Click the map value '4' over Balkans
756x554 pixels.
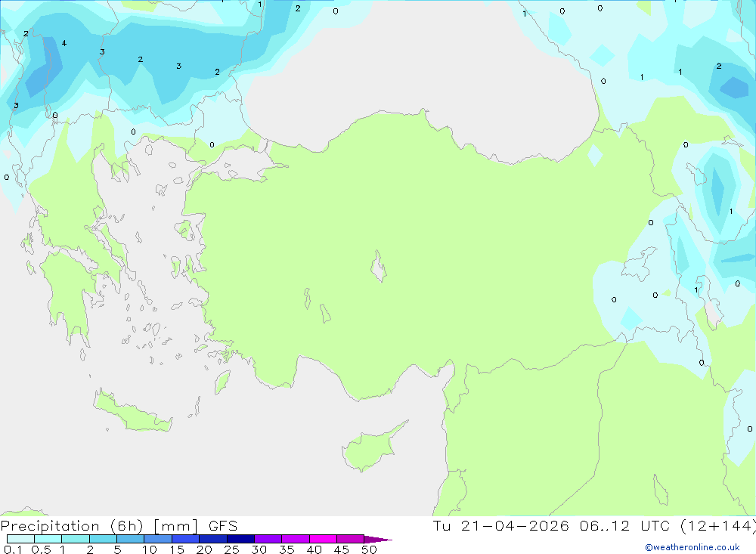[x=64, y=43]
